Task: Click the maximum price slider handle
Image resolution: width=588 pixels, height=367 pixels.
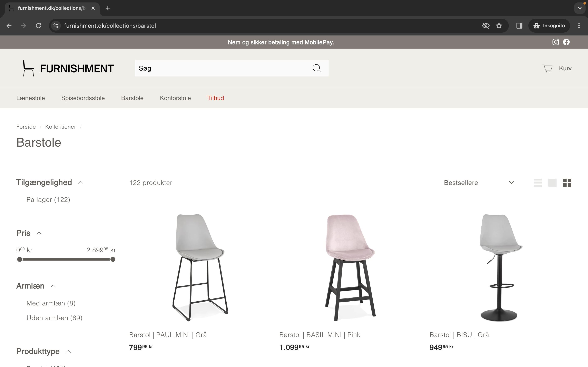Action: coord(113,260)
